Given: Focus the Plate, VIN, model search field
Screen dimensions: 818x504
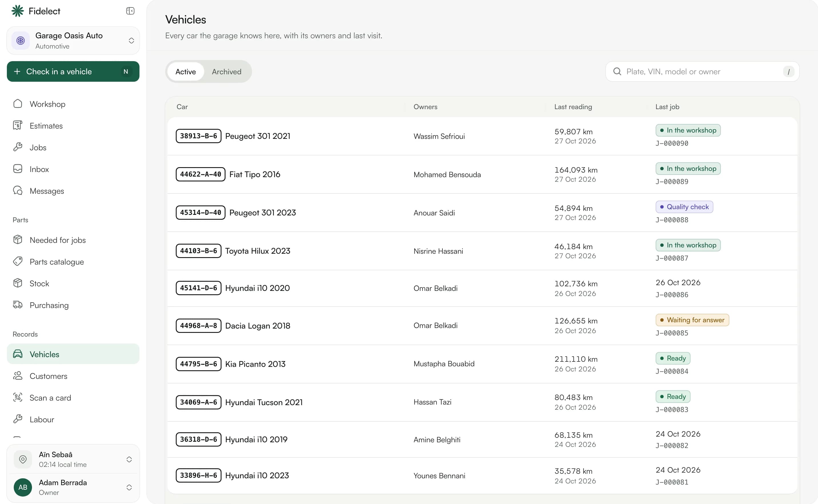Looking at the screenshot, I should click(703, 72).
